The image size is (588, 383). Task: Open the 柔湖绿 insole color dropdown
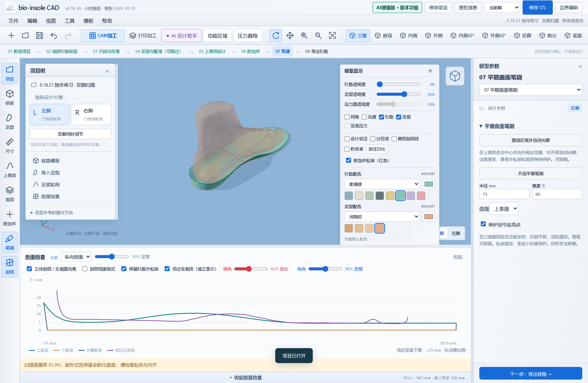382,184
